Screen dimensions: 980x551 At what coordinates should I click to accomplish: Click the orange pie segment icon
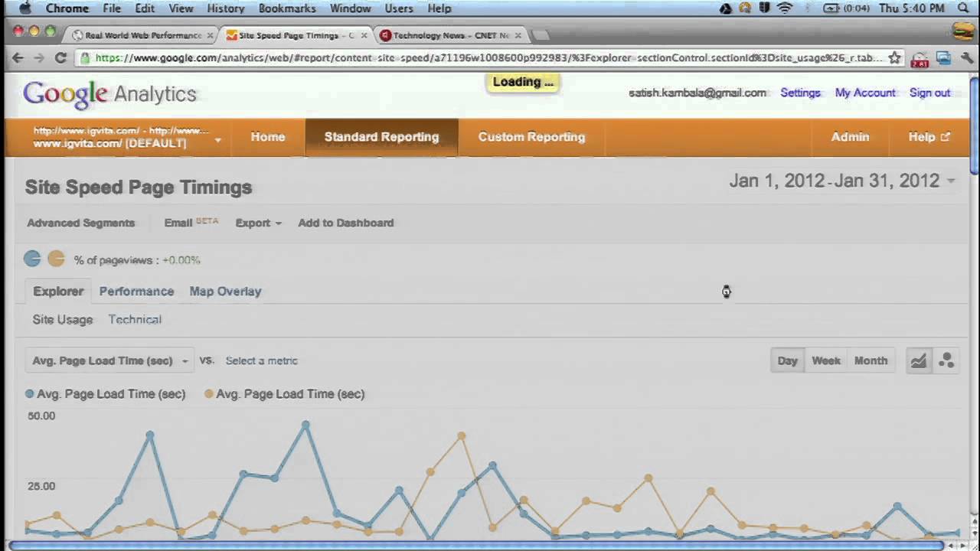click(x=56, y=259)
